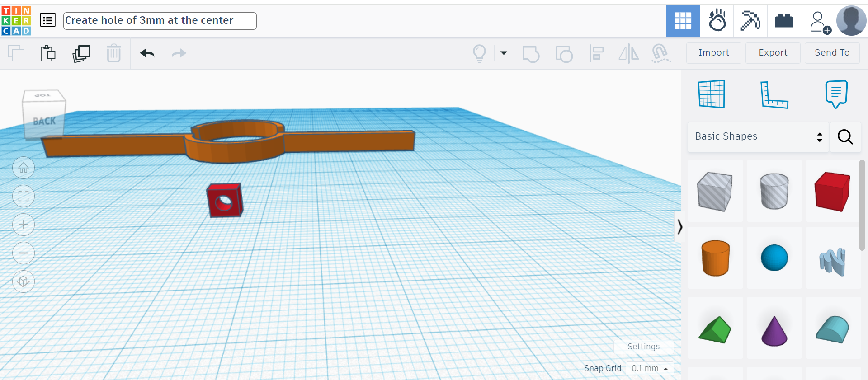Click the Import button

tap(713, 53)
